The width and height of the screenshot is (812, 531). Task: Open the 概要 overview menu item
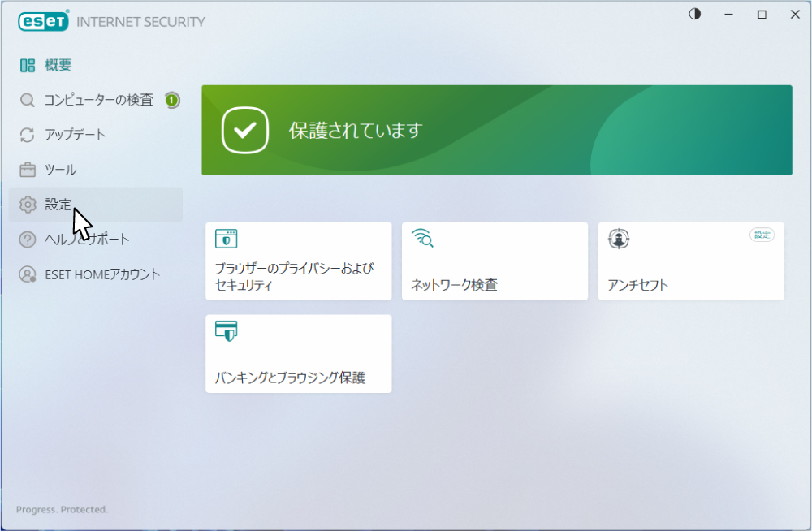pos(58,65)
